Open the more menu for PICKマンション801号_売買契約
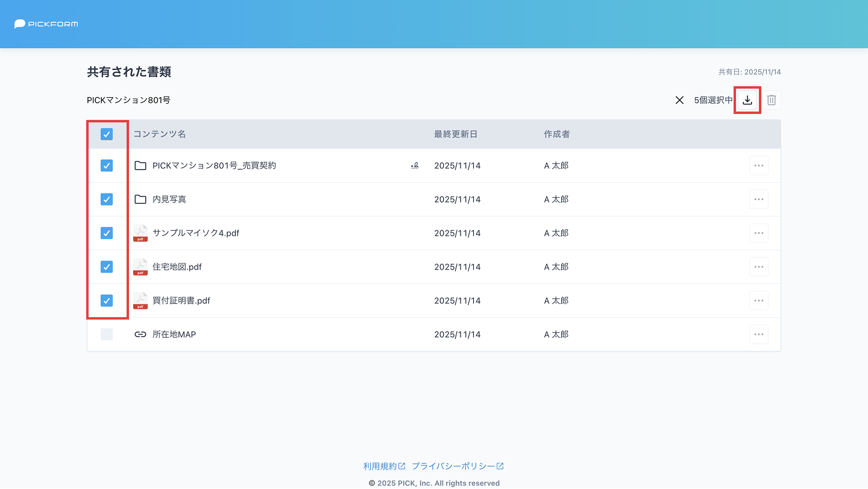 pos(758,166)
